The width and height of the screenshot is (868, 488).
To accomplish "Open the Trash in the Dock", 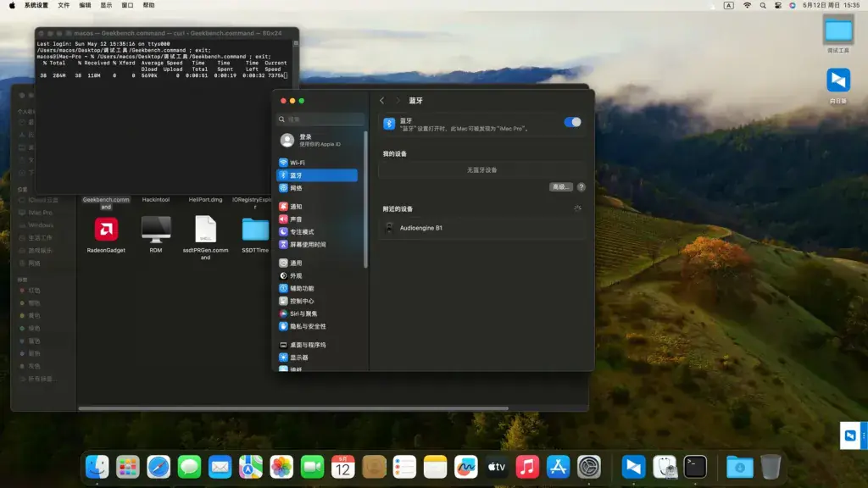I will click(770, 467).
